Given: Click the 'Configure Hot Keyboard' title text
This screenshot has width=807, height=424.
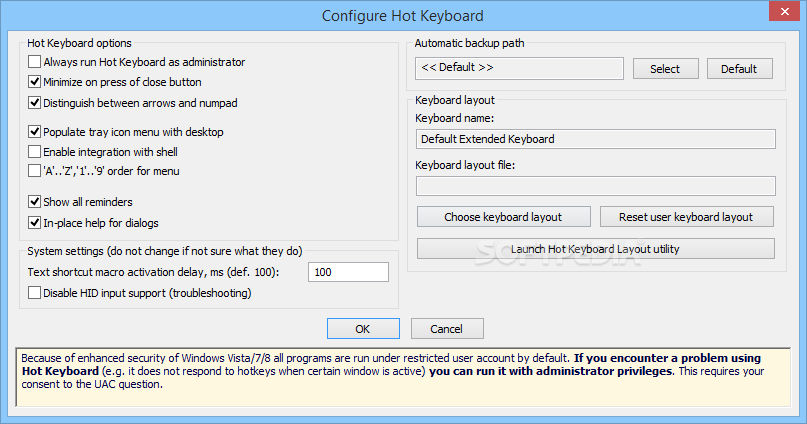Looking at the screenshot, I should (402, 16).
